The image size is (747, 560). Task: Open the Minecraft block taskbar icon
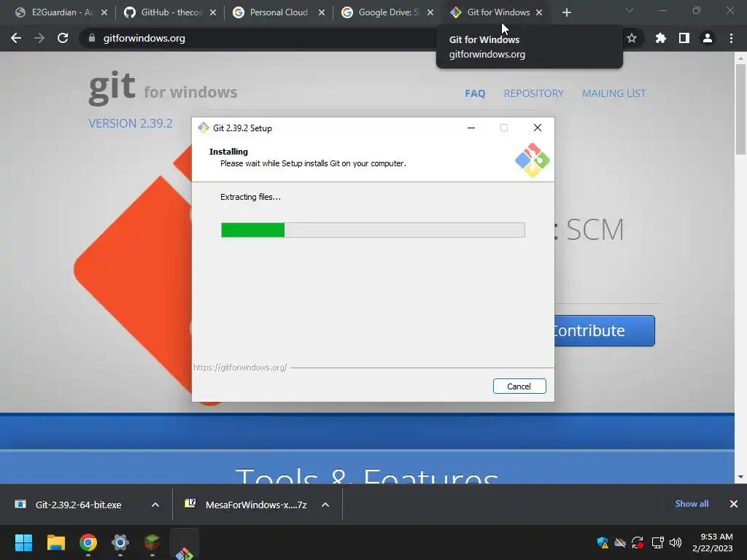click(152, 542)
